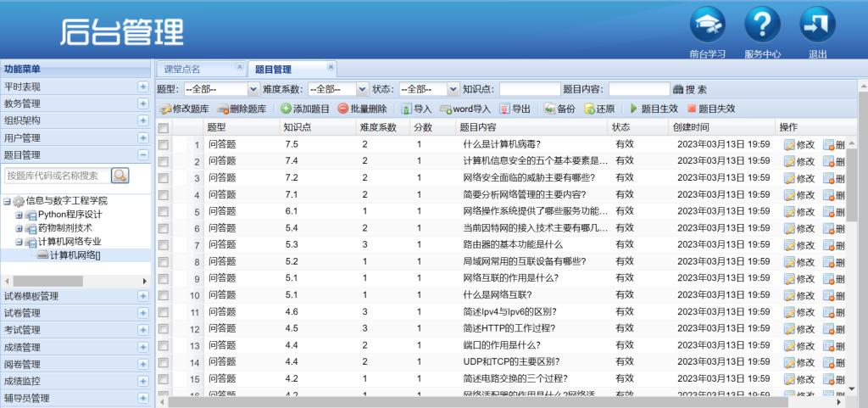Select 计算机网络[] tree node
This screenshot has height=408, width=868.
75,254
